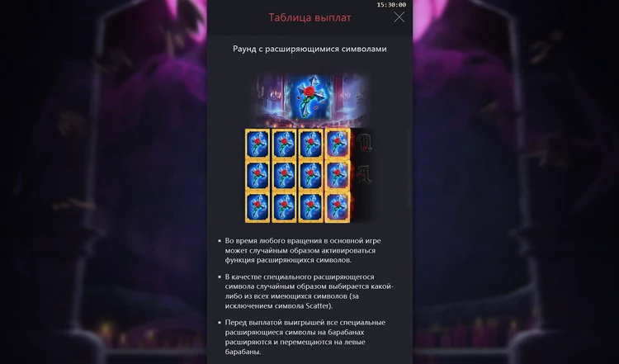Click the 15:30:00 clock display

[391, 5]
